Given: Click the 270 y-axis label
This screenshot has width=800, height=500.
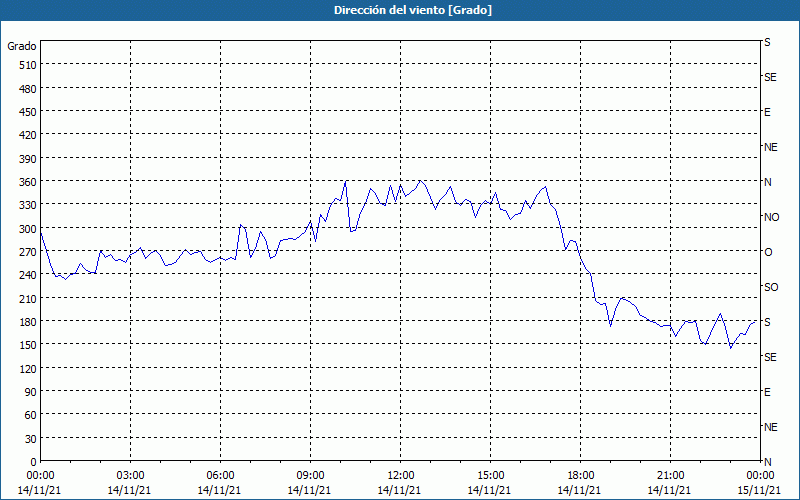Looking at the screenshot, I should click(29, 252).
